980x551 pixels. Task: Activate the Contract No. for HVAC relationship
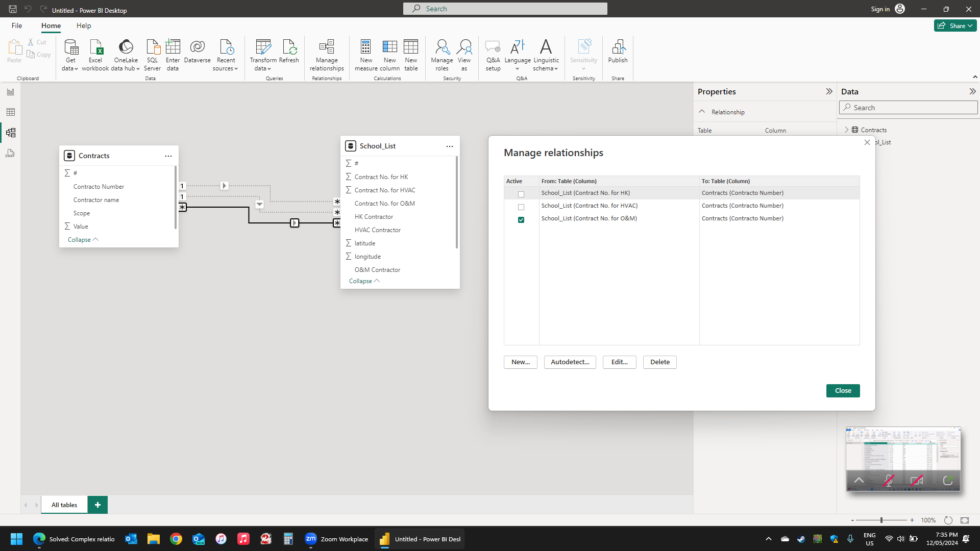tap(521, 207)
